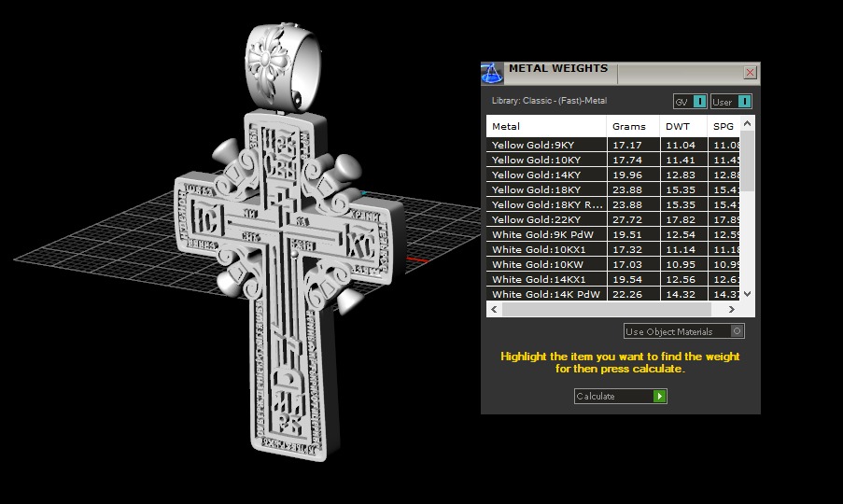This screenshot has height=504, width=843.
Task: Click the Metal Weights panel logo icon
Action: (x=492, y=74)
